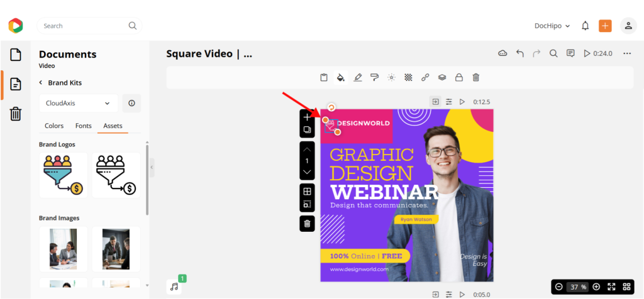This screenshot has height=299, width=644.
Task: Lock the selected element
Action: point(458,77)
